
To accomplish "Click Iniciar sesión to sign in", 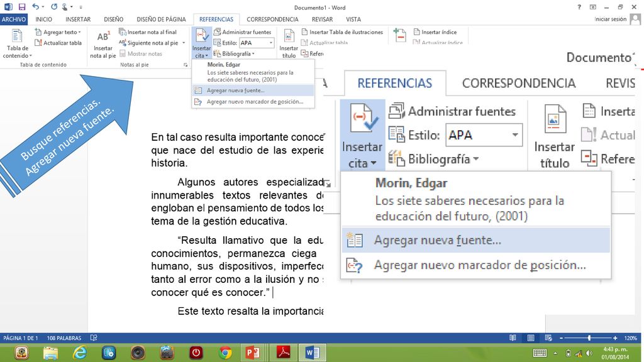I will (x=610, y=19).
